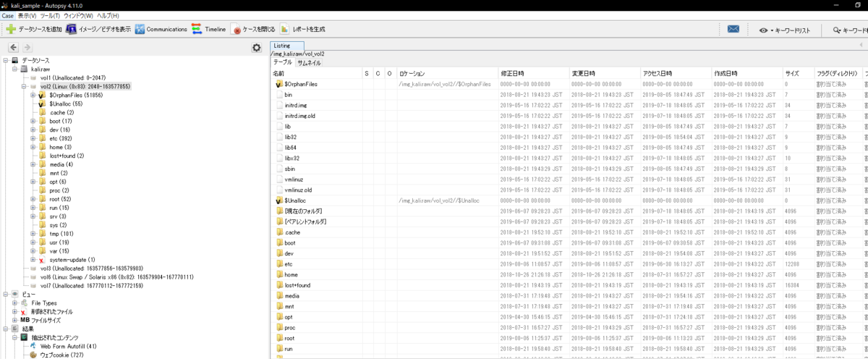The height and width of the screenshot is (359, 868).
Task: Open the Case menu
Action: pos(7,15)
